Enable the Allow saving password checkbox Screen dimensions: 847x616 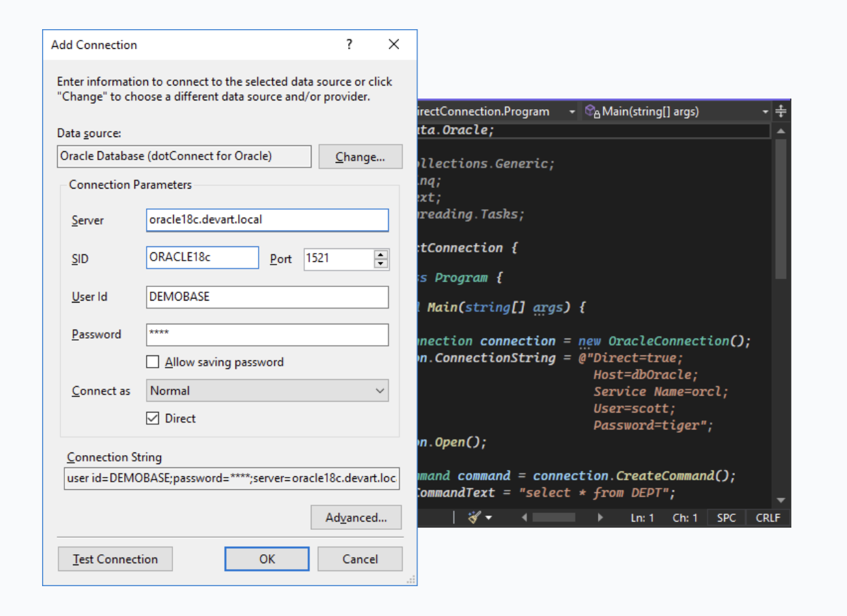pyautogui.click(x=153, y=362)
